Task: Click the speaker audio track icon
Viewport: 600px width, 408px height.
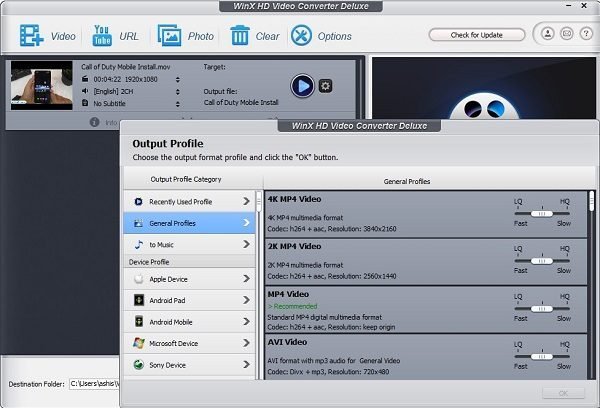Action: click(85, 91)
